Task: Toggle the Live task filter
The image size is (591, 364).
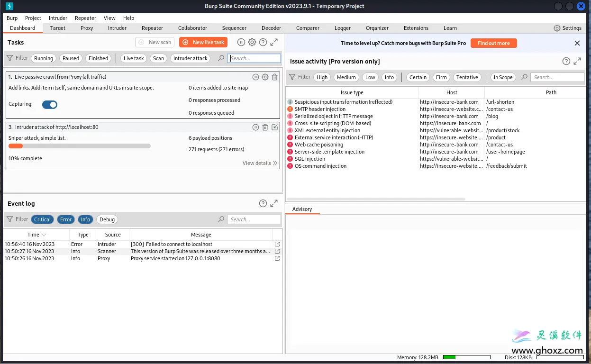Action: (134, 58)
